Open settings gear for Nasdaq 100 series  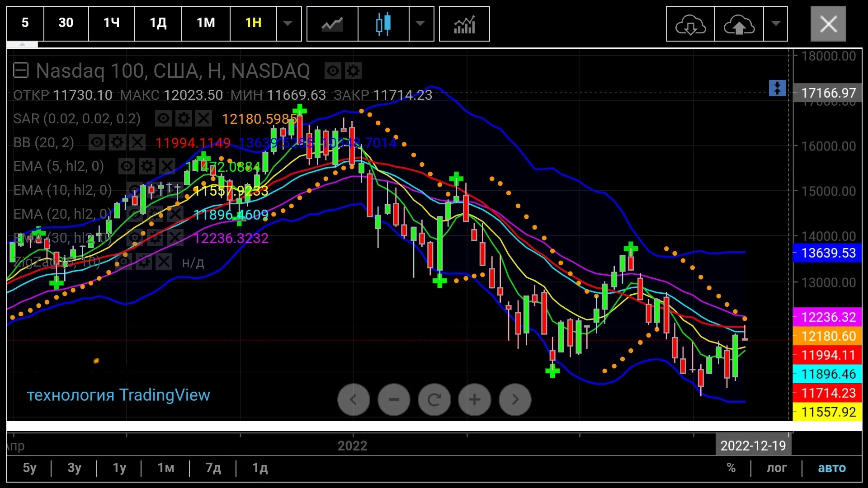click(353, 71)
